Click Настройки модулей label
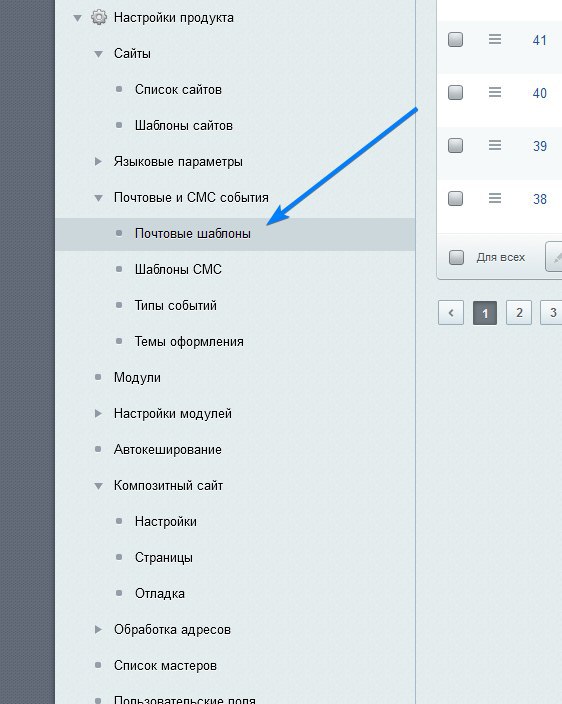Image resolution: width=562 pixels, height=704 pixels. tap(173, 413)
